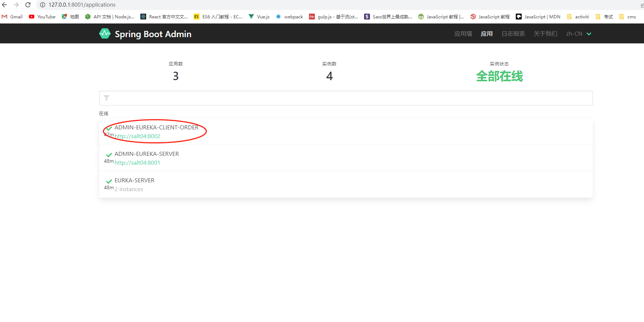This screenshot has width=644, height=322.
Task: Click the browser reload page icon
Action: pyautogui.click(x=28, y=5)
